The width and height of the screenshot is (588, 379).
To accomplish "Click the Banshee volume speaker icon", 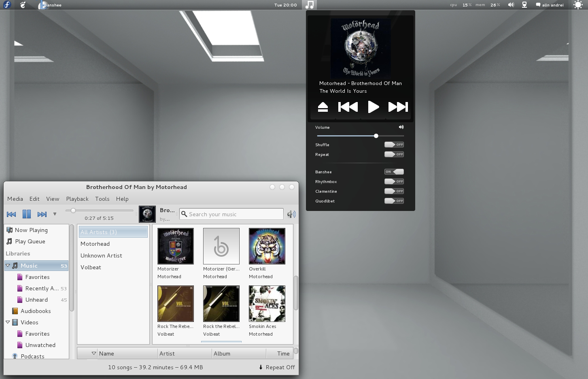I will coord(291,214).
